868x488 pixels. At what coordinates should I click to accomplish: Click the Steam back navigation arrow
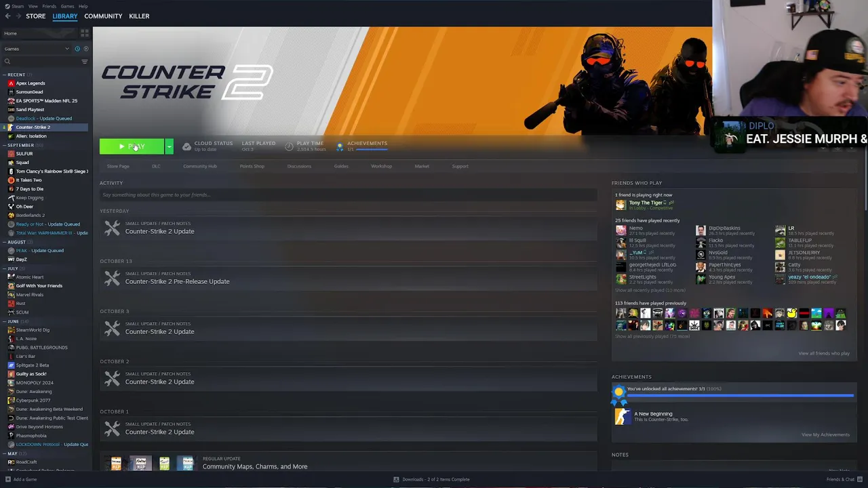[7, 16]
